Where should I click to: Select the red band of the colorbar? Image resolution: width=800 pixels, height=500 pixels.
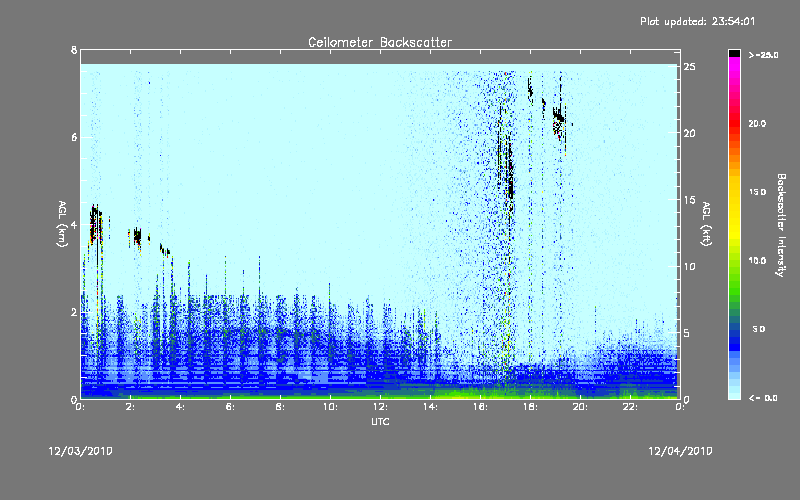click(734, 123)
